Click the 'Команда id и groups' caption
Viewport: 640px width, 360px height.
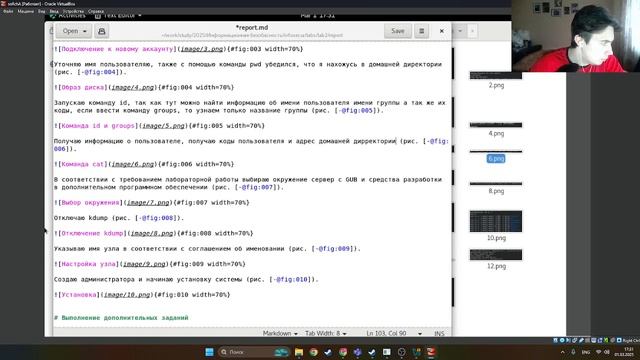tap(98, 126)
